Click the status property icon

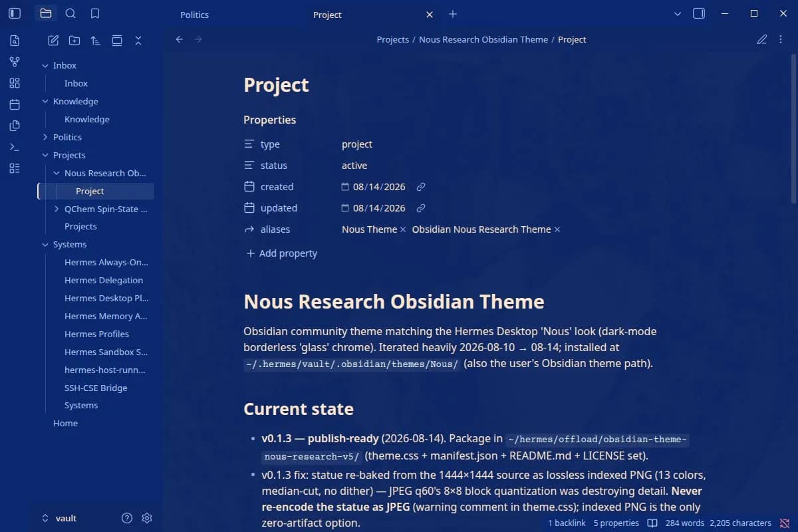coord(249,166)
